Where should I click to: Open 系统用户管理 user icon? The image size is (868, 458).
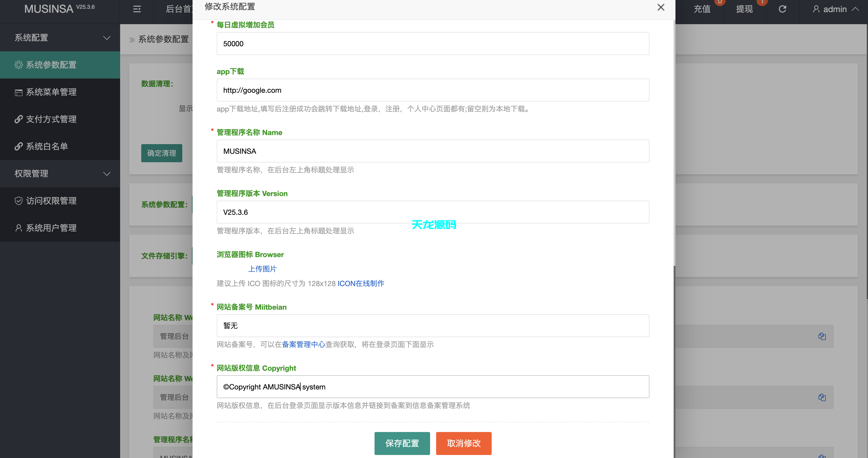[x=18, y=228]
